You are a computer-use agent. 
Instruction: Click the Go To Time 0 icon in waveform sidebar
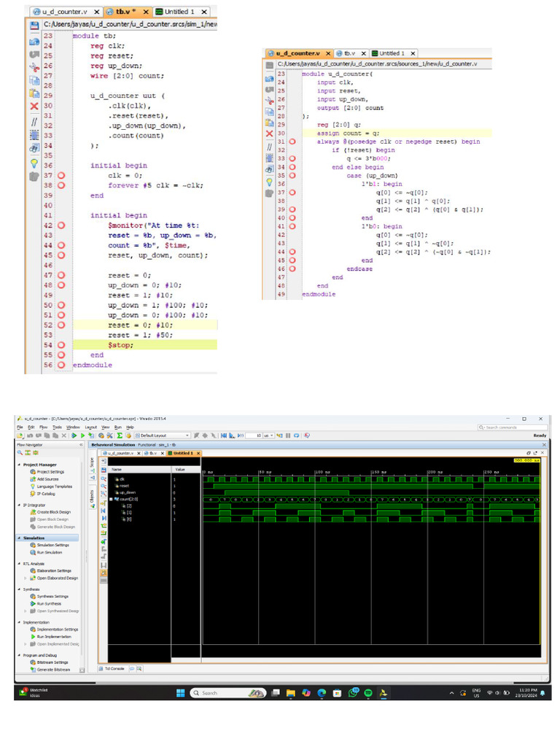[x=104, y=511]
